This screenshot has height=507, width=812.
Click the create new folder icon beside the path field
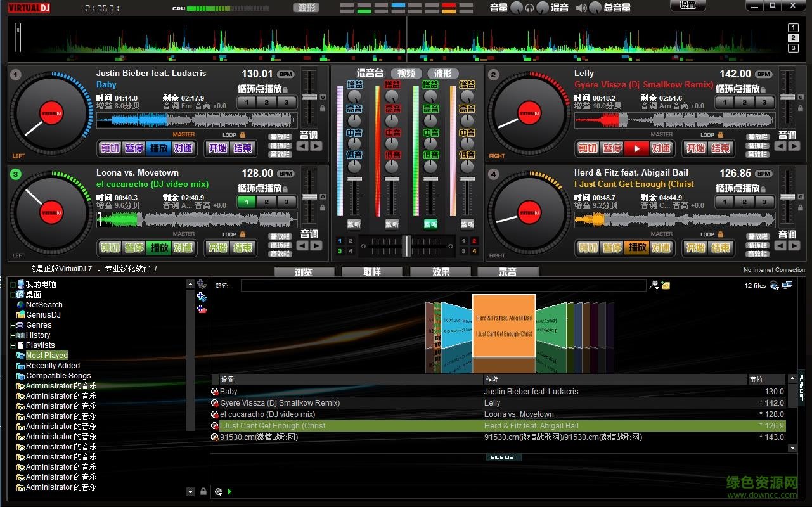666,285
